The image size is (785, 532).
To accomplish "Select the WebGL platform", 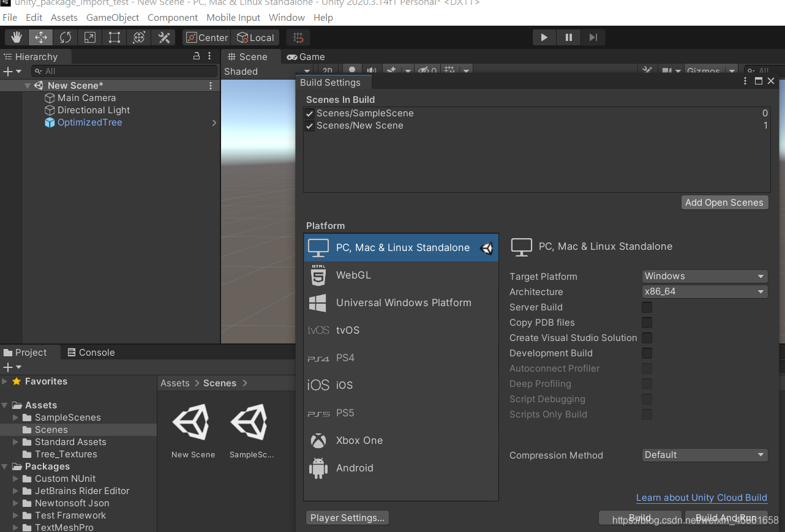I will [x=401, y=275].
